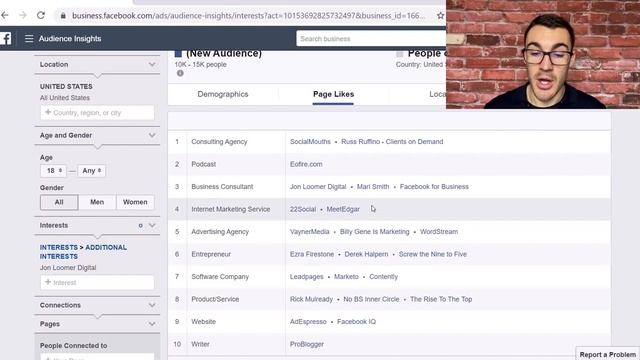Image resolution: width=640 pixels, height=360 pixels.
Task: Open the MeetEdgar page link
Action: (x=343, y=209)
